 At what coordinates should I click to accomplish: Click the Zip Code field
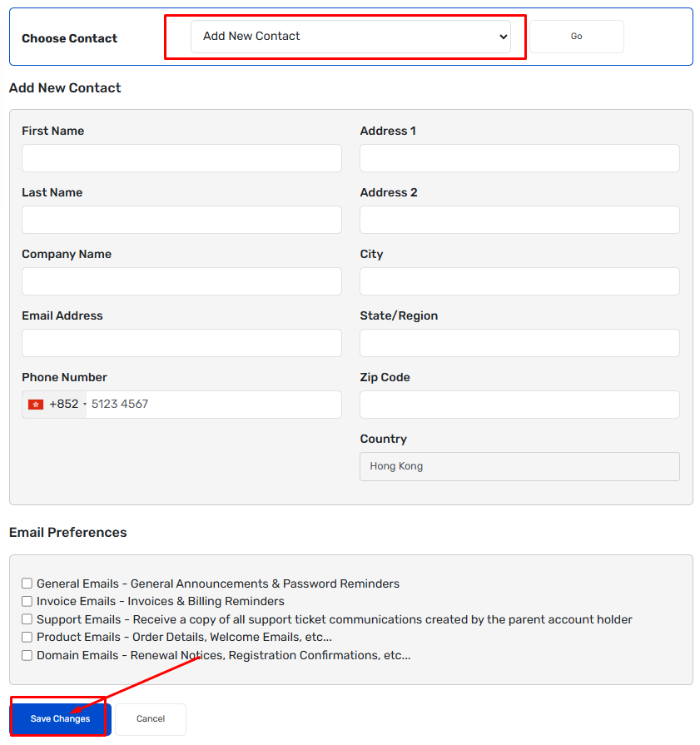[x=519, y=405]
